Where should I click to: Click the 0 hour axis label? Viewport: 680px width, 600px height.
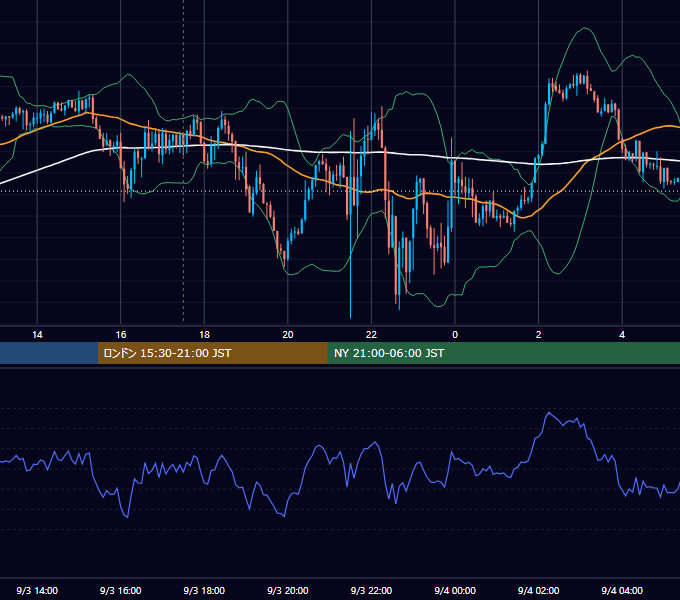[455, 335]
